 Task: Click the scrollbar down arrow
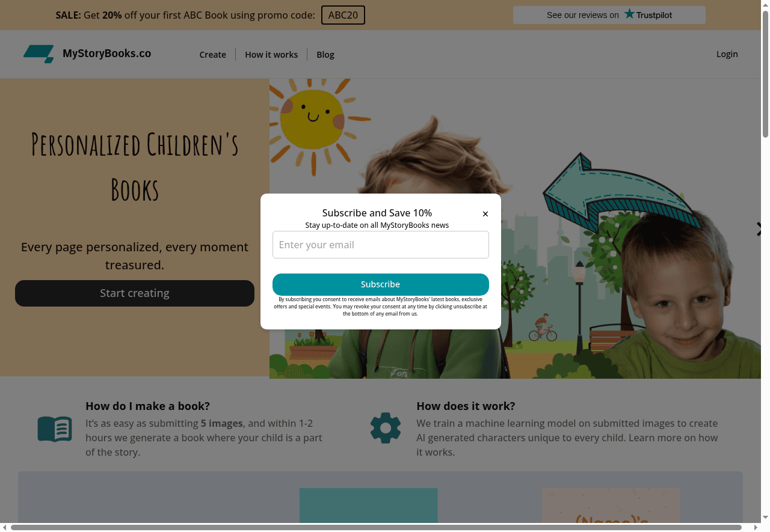[766, 517]
